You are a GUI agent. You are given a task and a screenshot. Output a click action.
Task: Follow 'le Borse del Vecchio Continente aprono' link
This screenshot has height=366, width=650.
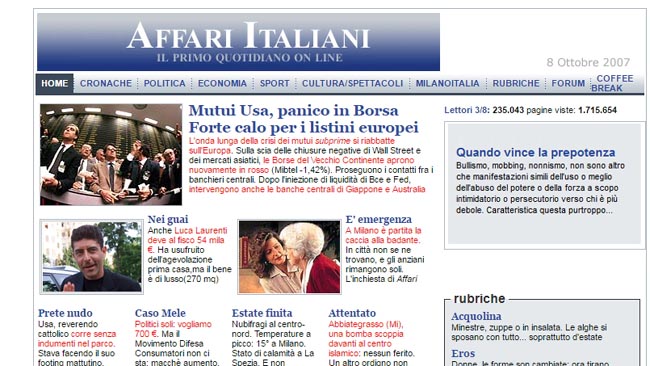302,165
